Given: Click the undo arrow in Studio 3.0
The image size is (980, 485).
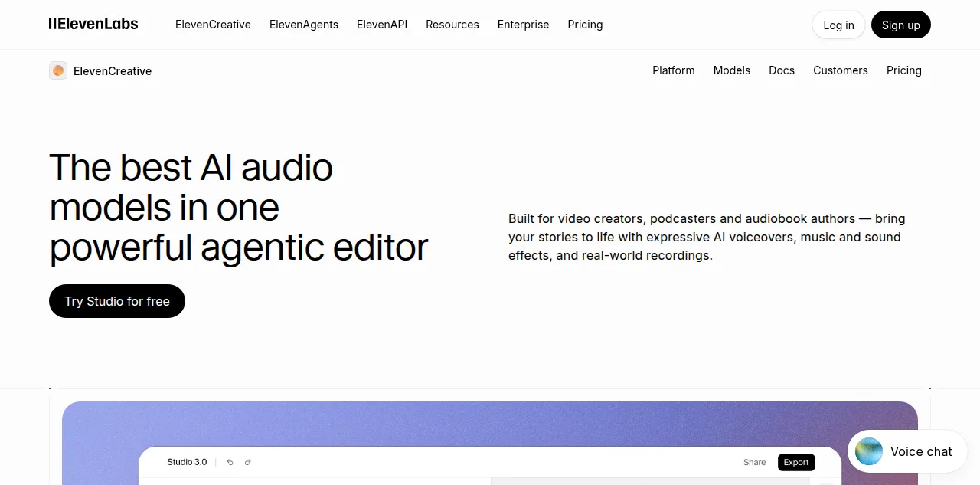Looking at the screenshot, I should click(x=230, y=462).
